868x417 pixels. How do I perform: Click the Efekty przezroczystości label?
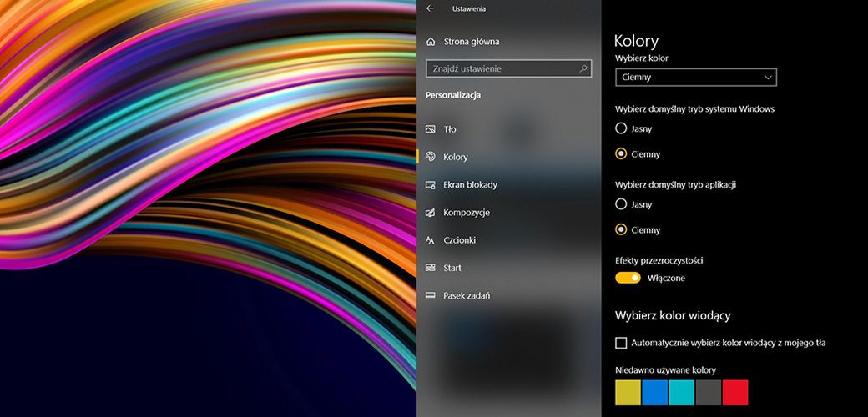659,260
